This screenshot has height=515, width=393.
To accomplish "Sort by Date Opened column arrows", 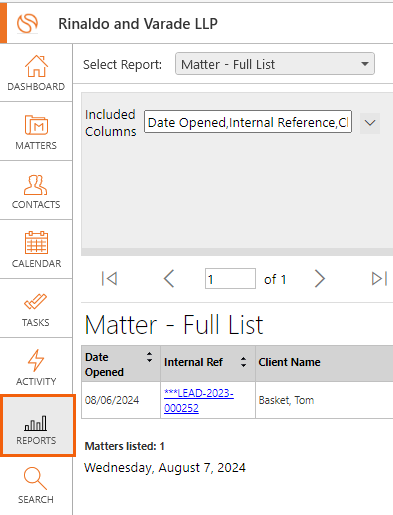I will 149,357.
